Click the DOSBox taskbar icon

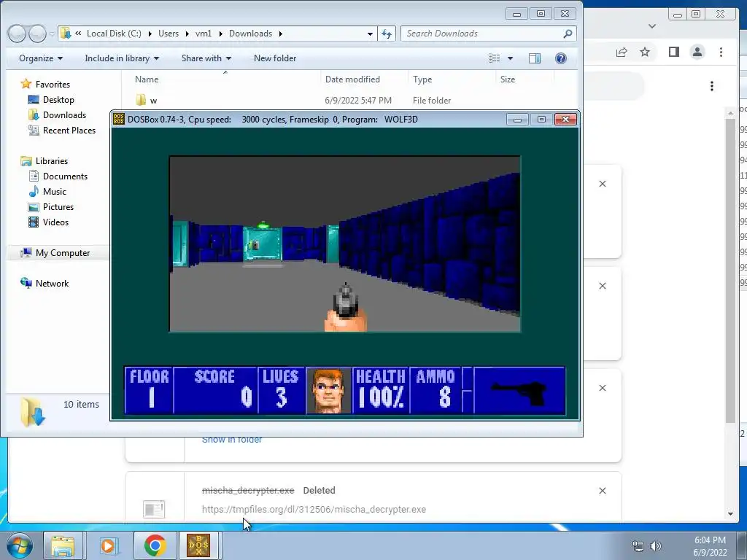pyautogui.click(x=198, y=545)
